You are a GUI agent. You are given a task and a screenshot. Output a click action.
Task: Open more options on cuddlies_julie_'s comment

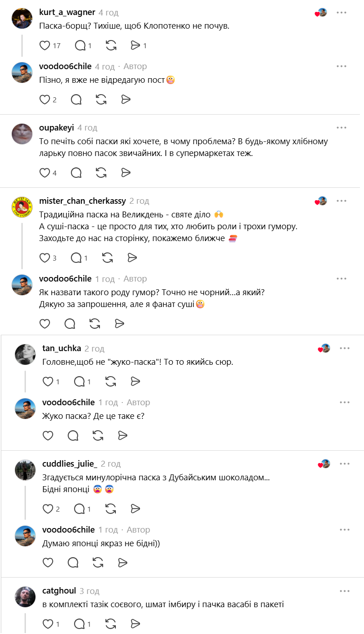[x=344, y=464]
